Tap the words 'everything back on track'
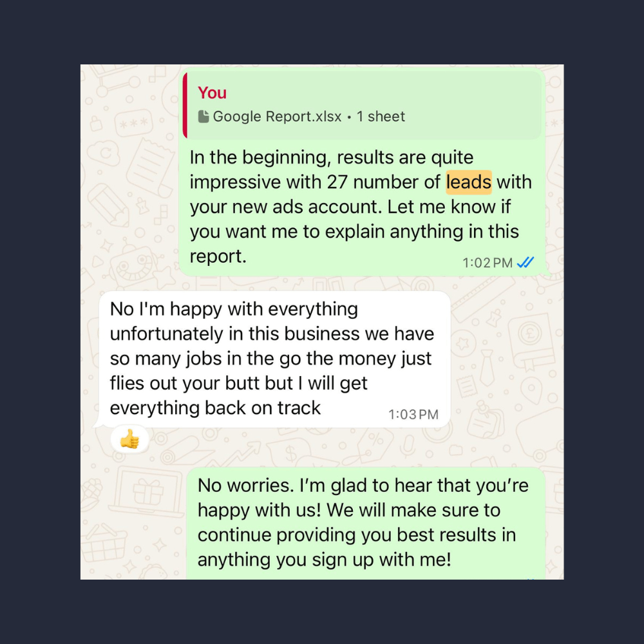The width and height of the screenshot is (644, 644). click(x=215, y=408)
